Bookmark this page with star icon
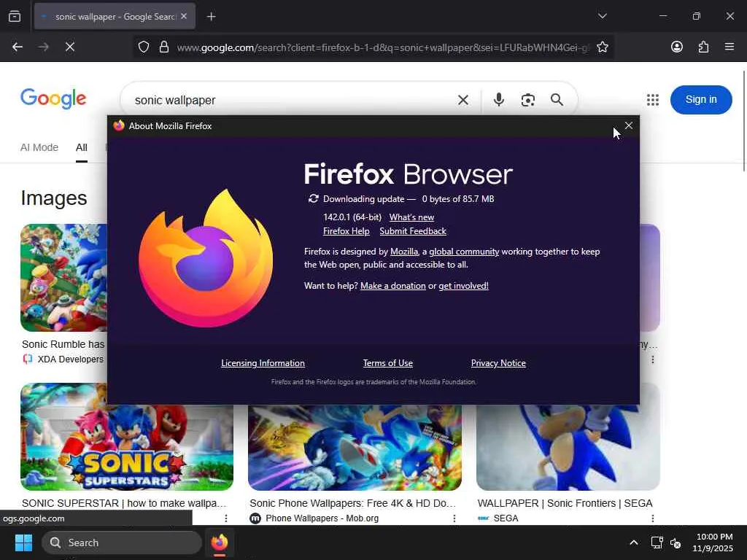The image size is (747, 560). pyautogui.click(x=602, y=47)
